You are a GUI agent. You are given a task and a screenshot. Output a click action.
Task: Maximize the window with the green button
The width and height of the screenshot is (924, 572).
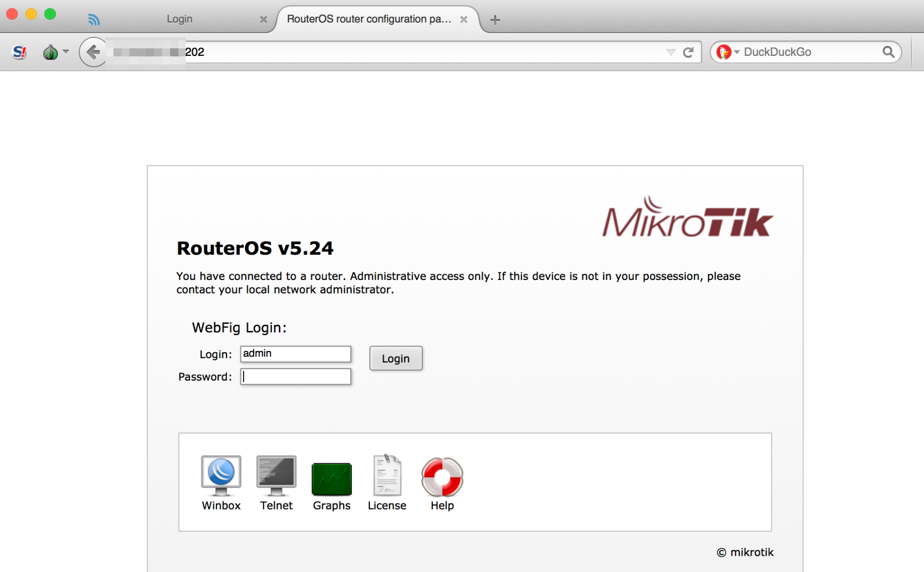coord(50,14)
